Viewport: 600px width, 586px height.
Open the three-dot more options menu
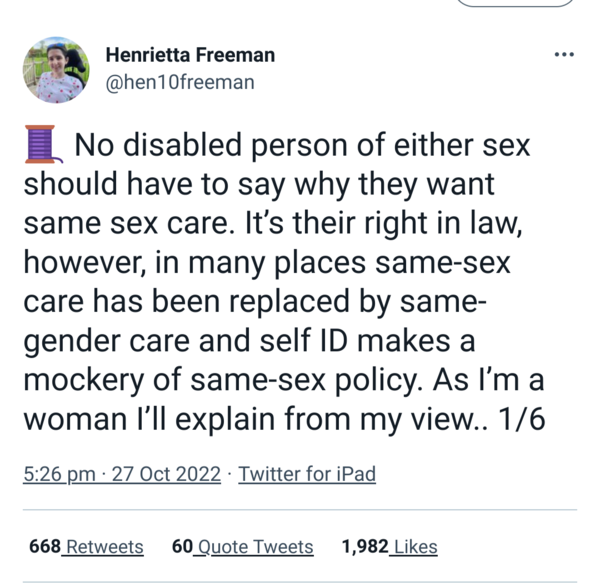[x=564, y=55]
